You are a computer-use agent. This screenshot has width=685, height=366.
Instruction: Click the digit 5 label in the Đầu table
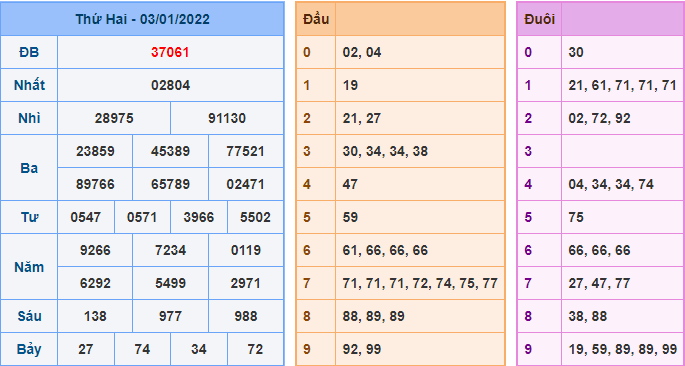[307, 217]
